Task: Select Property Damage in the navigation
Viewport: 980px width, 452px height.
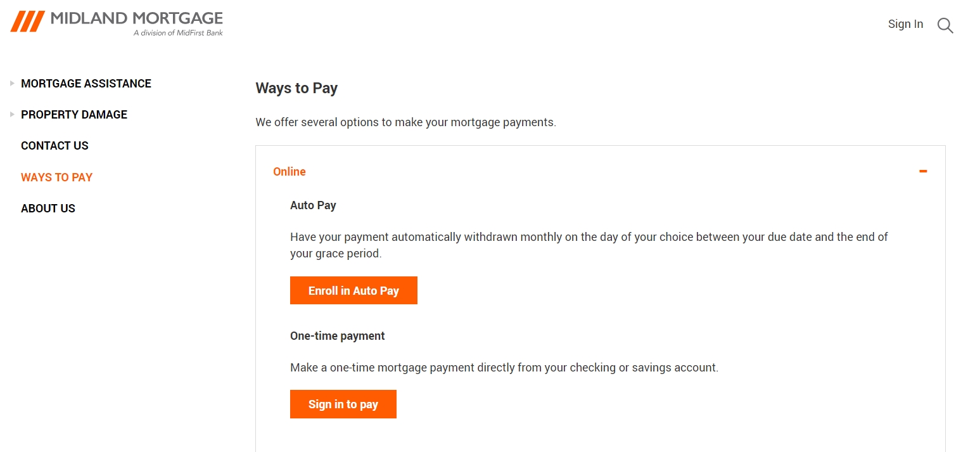Action: click(x=74, y=114)
